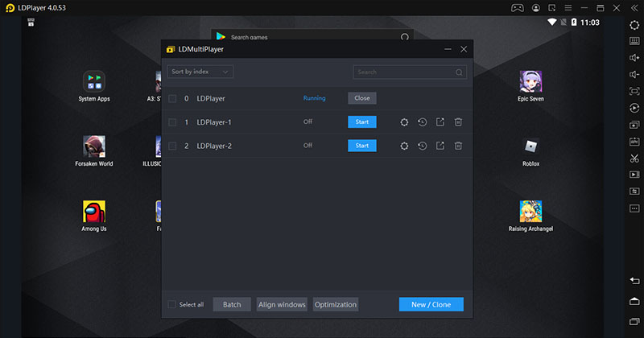Image resolution: width=644 pixels, height=338 pixels.
Task: Start the LDPlayer-2 instance
Action: click(x=361, y=146)
